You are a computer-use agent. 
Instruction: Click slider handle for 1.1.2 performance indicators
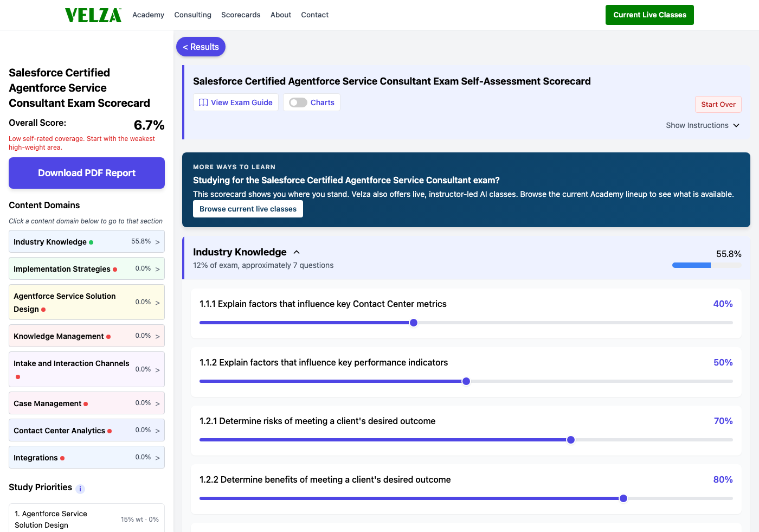pyautogui.click(x=466, y=381)
